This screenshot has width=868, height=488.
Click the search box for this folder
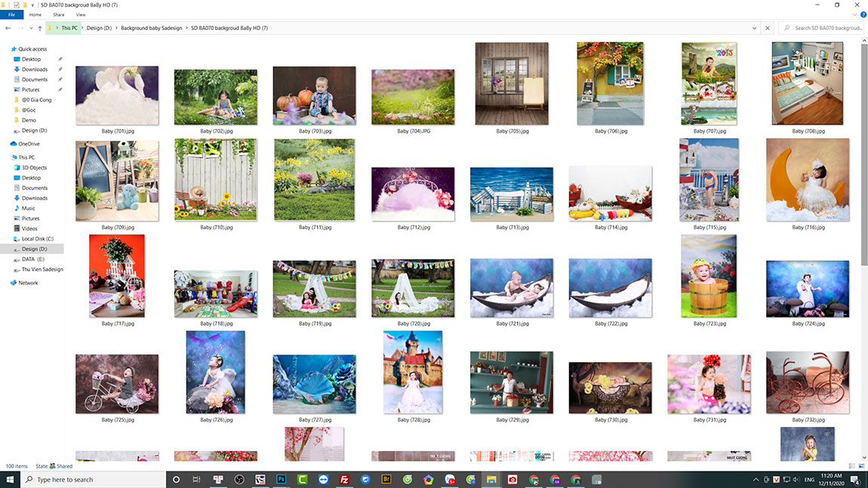pos(821,28)
